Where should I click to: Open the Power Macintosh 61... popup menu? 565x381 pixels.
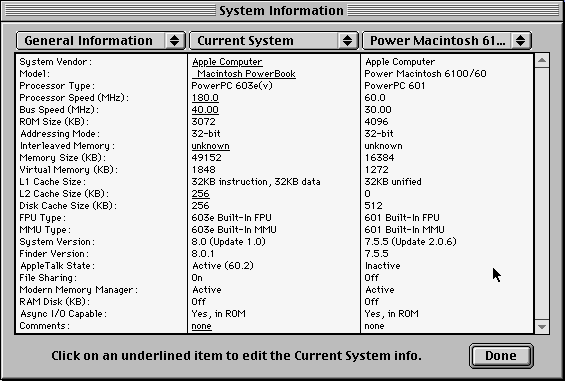point(446,40)
